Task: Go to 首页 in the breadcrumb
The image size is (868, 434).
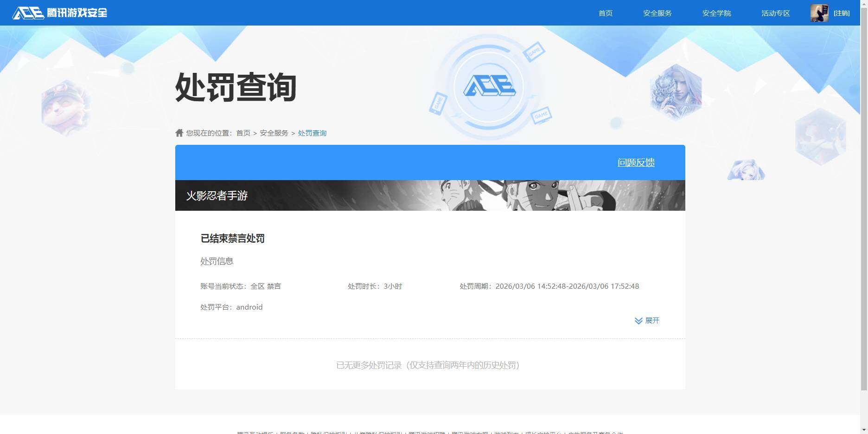Action: point(243,133)
